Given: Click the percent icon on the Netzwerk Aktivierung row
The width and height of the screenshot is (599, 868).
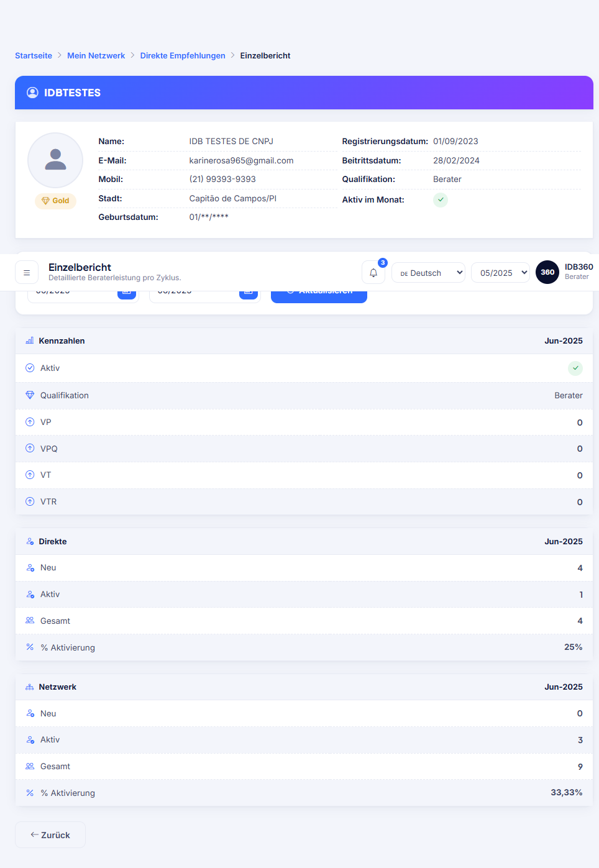Looking at the screenshot, I should [30, 793].
